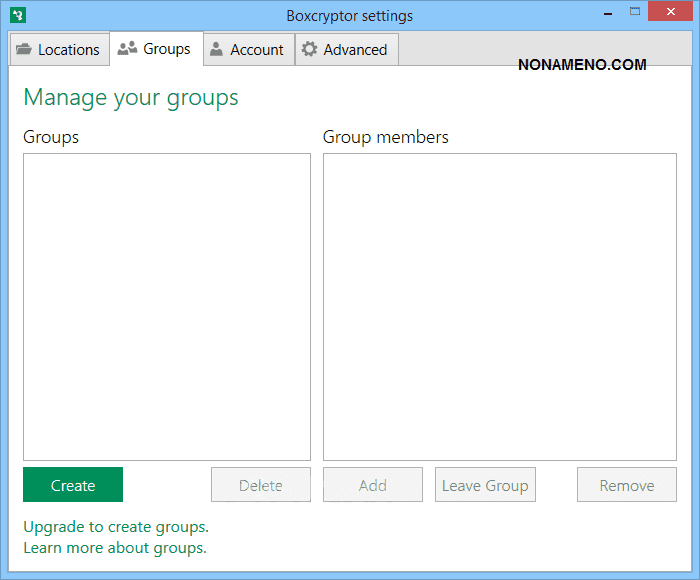This screenshot has height=580, width=700.
Task: Click the person icon on Account tab
Action: (x=217, y=50)
